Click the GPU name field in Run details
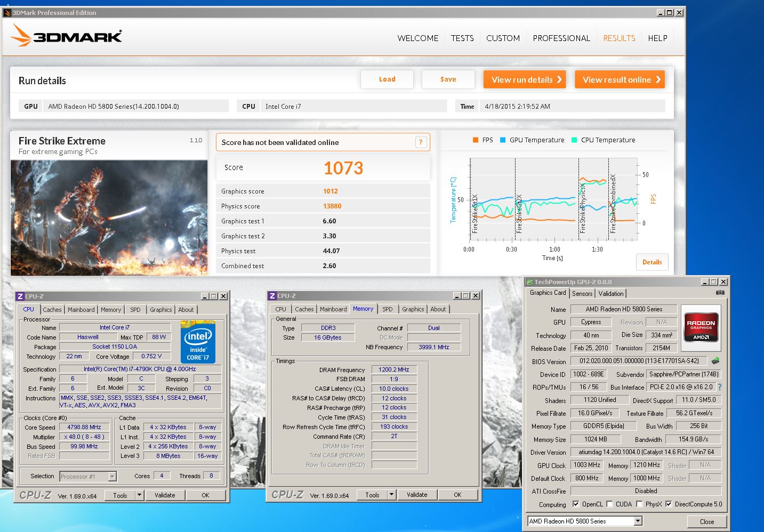This screenshot has width=764, height=532. [136, 106]
